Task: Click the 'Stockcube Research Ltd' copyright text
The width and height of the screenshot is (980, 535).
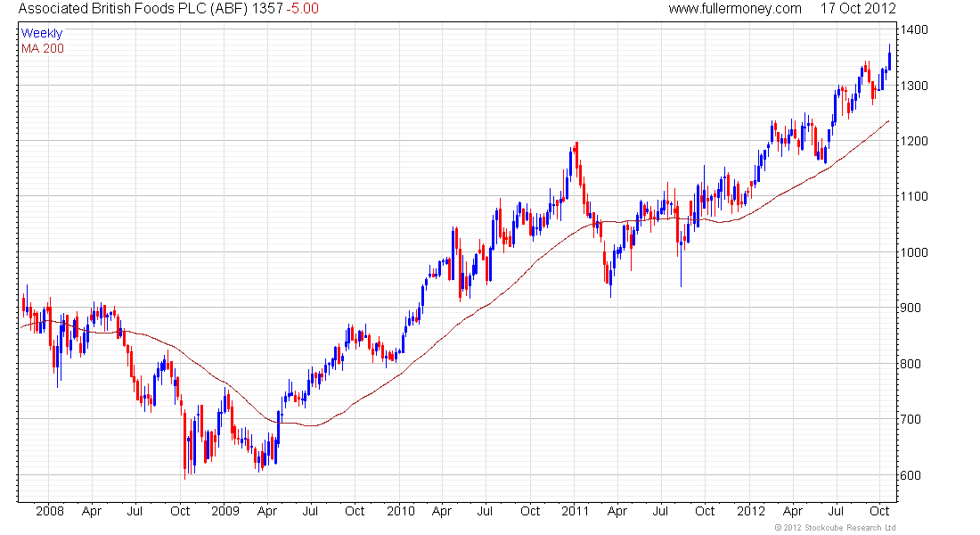Action: (835, 528)
